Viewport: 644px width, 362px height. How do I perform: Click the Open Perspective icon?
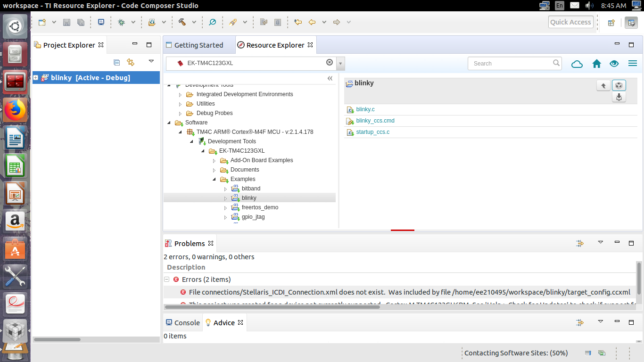611,22
